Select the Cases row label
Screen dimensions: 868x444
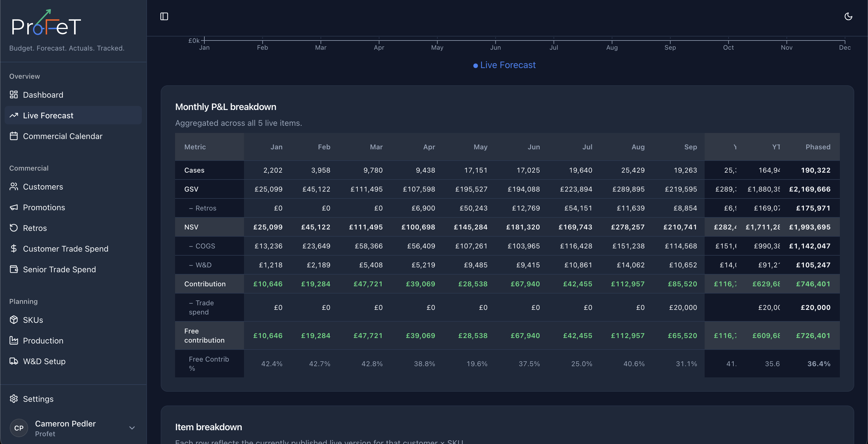tap(194, 170)
